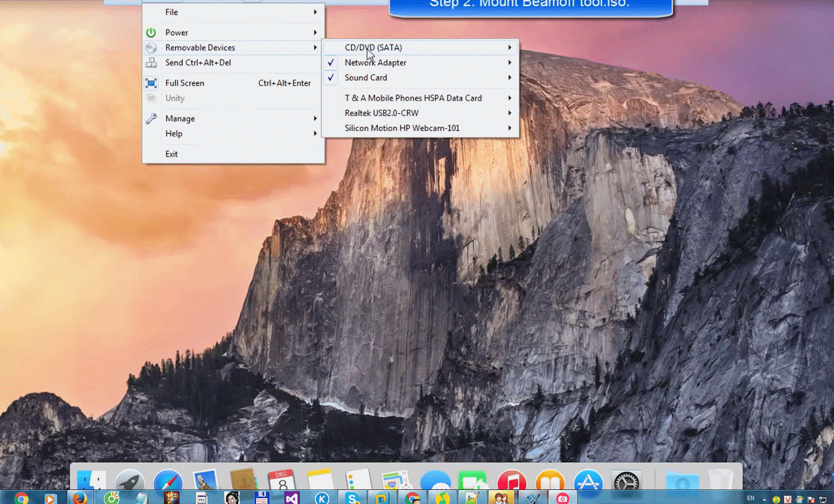Choose Exit from the menu
Viewport: 834px width, 504px height.
tap(234, 154)
